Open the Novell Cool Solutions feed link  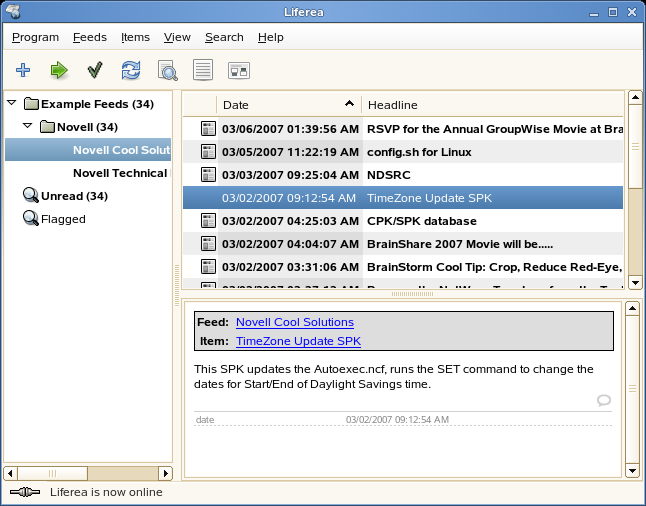(x=294, y=322)
